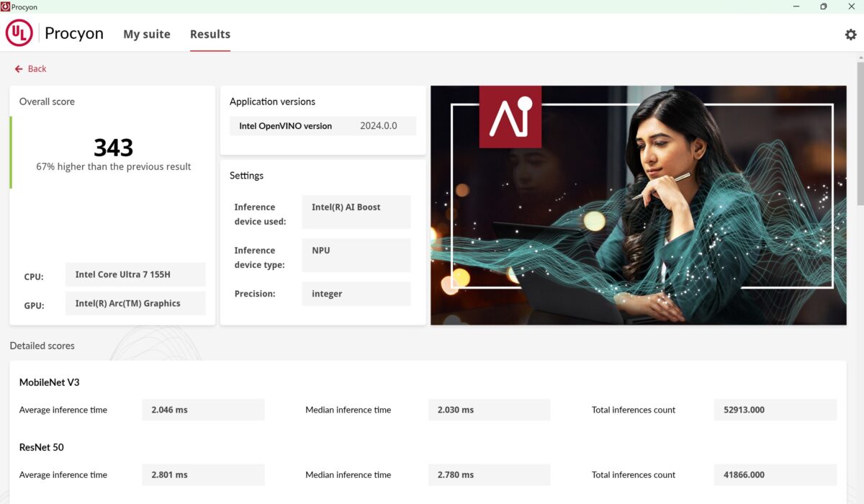Viewport: 864px width, 504px height.
Task: Click the Detailed scores heading
Action: (42, 346)
